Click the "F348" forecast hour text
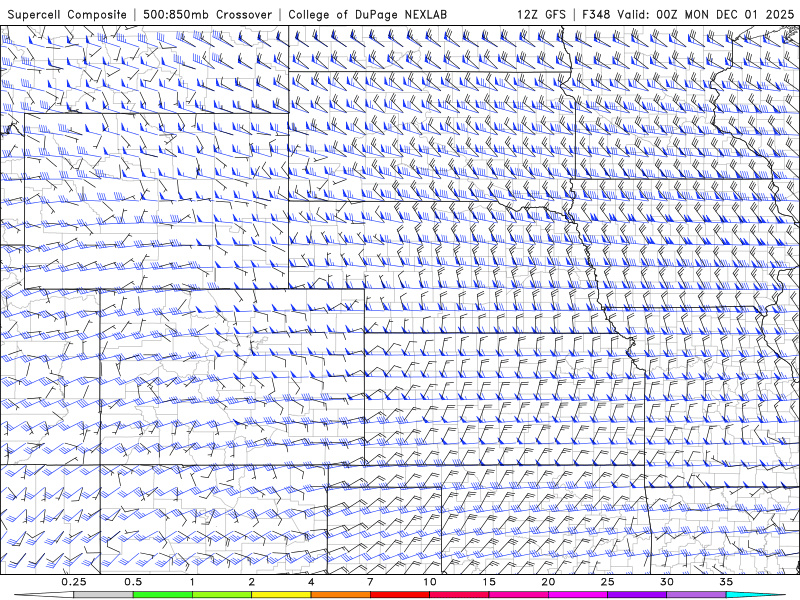The width and height of the screenshot is (800, 600). click(595, 14)
